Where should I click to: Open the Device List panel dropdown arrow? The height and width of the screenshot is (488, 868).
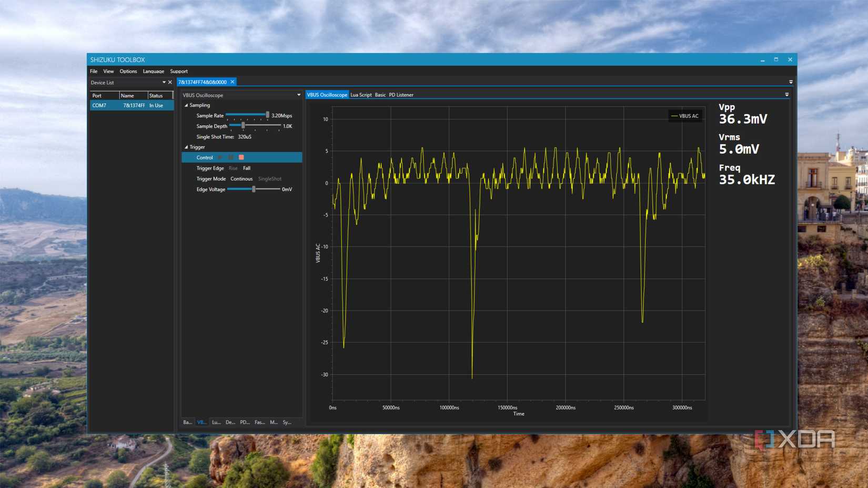pyautogui.click(x=164, y=83)
